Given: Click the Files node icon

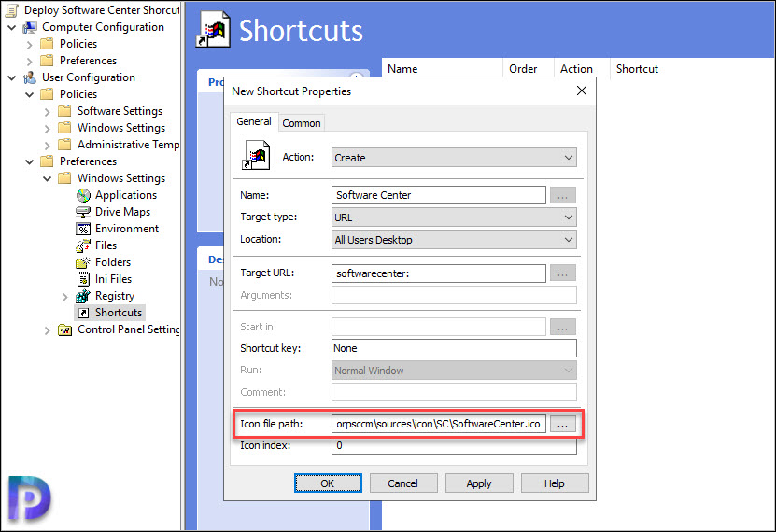Looking at the screenshot, I should point(83,245).
